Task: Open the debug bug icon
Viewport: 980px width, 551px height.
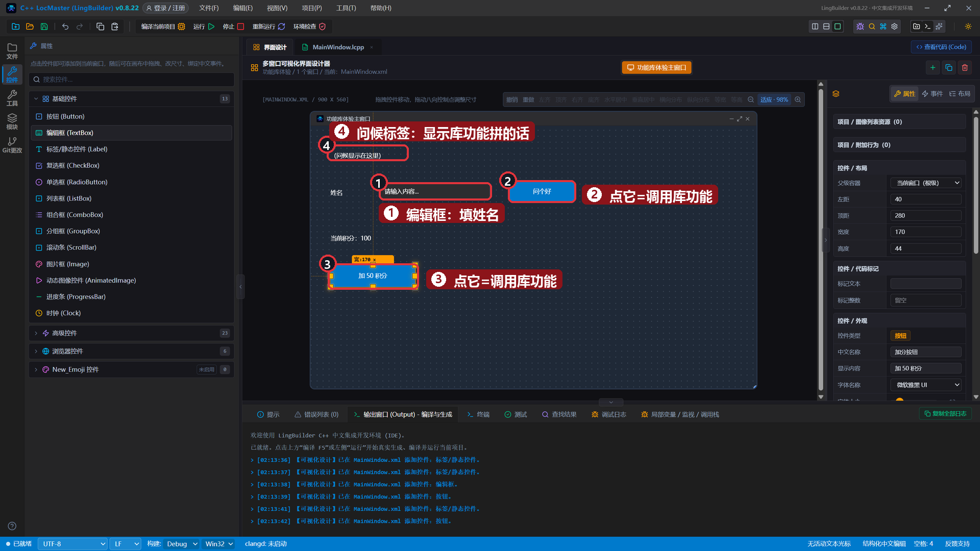Action: pos(860,27)
